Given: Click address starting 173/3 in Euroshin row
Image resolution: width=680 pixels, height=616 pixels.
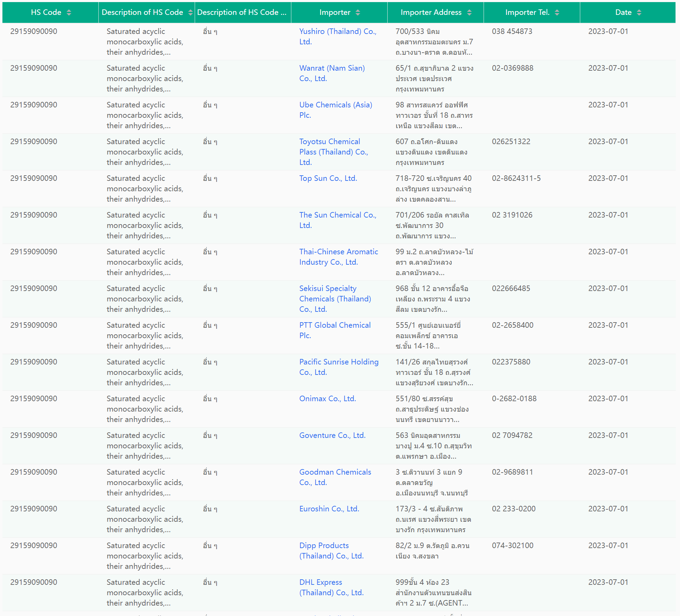Looking at the screenshot, I should (433, 519).
